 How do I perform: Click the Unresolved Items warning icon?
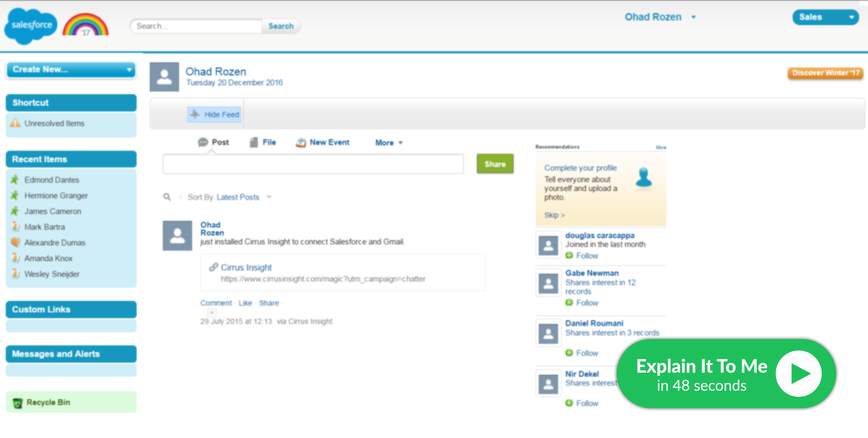[x=15, y=123]
